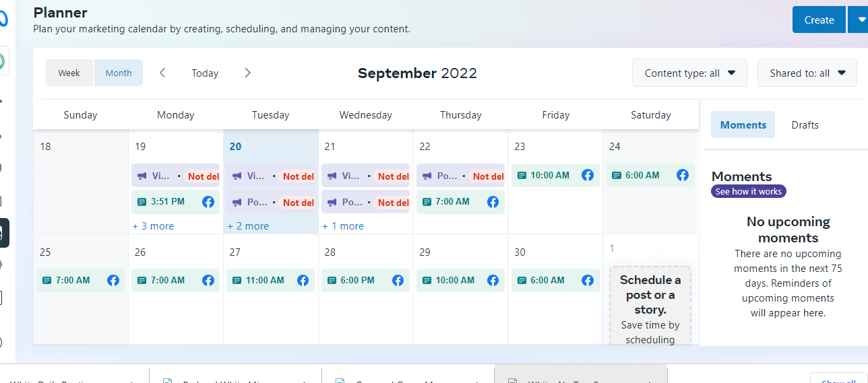The height and width of the screenshot is (383, 868).
Task: Click the post icon on Sunday 25 entry
Action: 47,280
